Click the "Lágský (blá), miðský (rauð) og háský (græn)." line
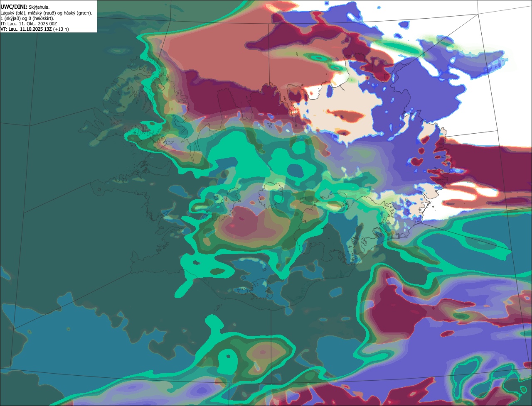Image resolution: width=532 pixels, height=406 pixels. (x=46, y=13)
